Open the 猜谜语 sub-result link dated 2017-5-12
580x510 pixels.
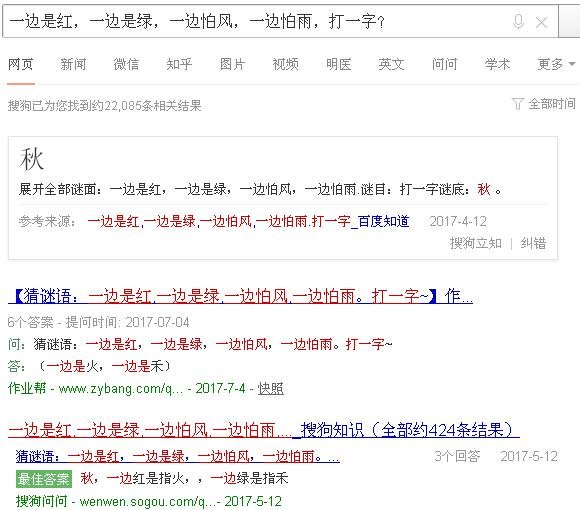pyautogui.click(x=178, y=456)
